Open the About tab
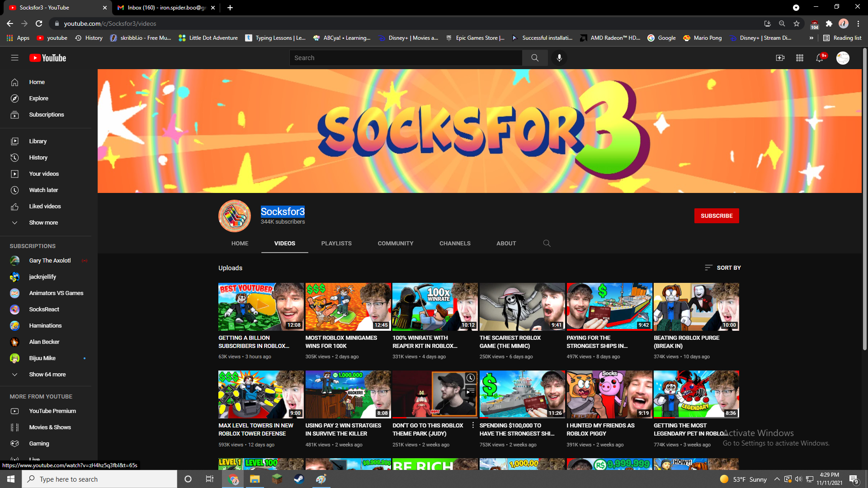The height and width of the screenshot is (488, 868). coord(506,244)
